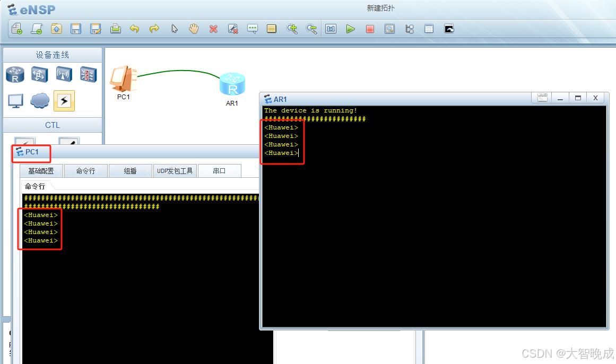The height and width of the screenshot is (364, 616).
Task: Zoom in on the topology
Action: [292, 29]
